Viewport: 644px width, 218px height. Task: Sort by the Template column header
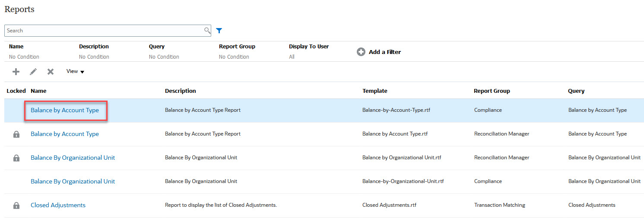(375, 91)
